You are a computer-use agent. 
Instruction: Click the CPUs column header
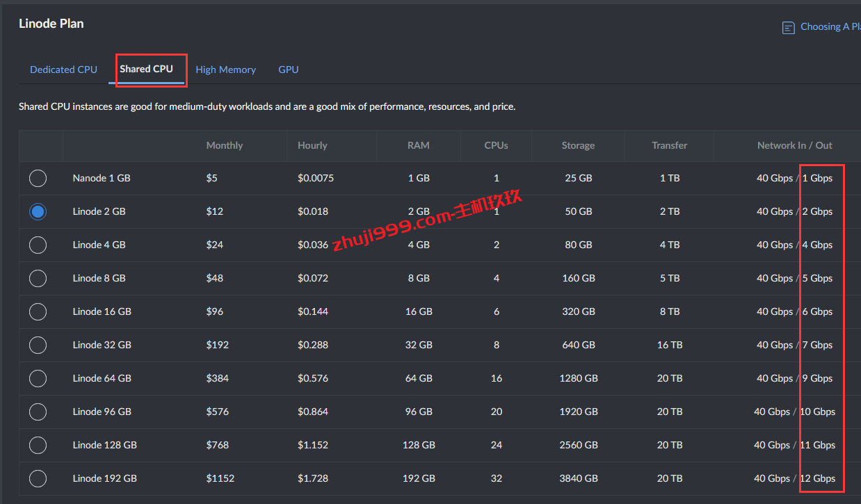[x=497, y=145]
